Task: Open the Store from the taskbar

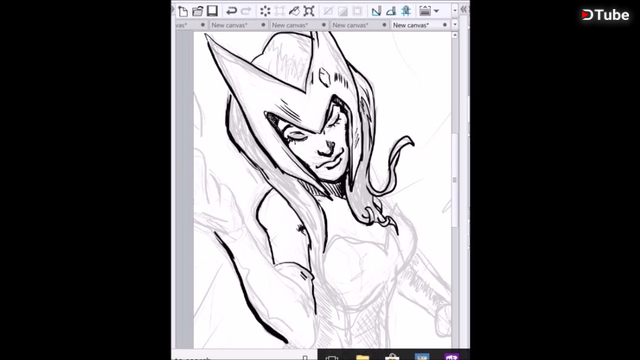Action: coord(392,357)
